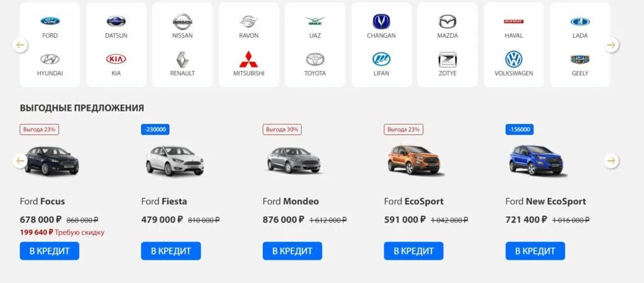Screen dimensions: 644x283
Task: Open the orange Ford EcoSport image
Action: pyautogui.click(x=414, y=160)
